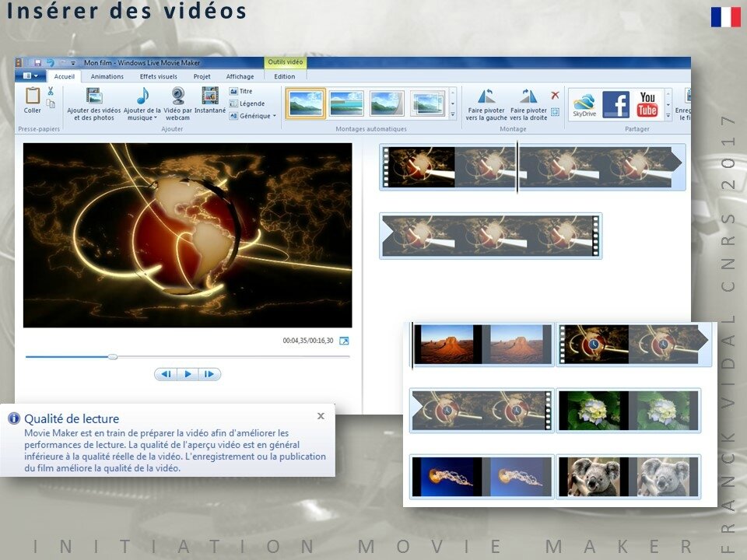Switch the preview to full screen
Viewport: 747px width, 560px height.
click(x=344, y=341)
